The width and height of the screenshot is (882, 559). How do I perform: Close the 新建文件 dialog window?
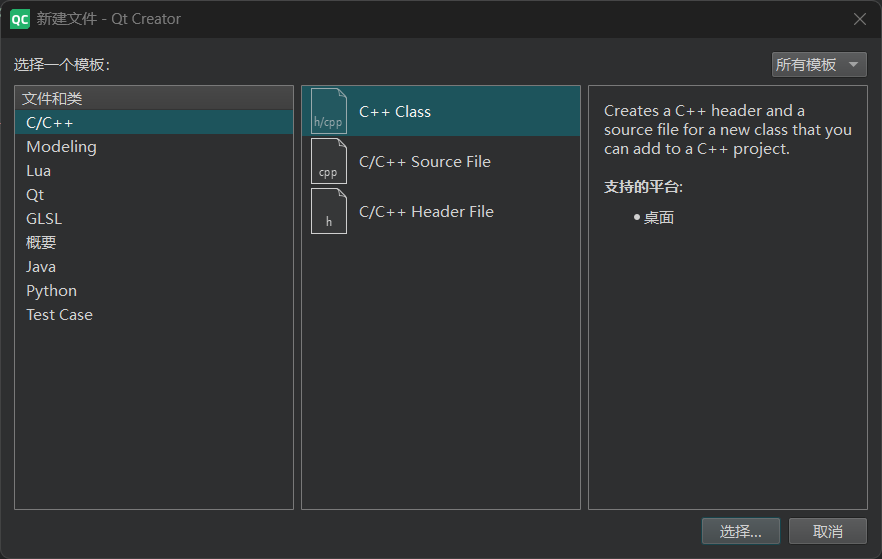coord(860,19)
